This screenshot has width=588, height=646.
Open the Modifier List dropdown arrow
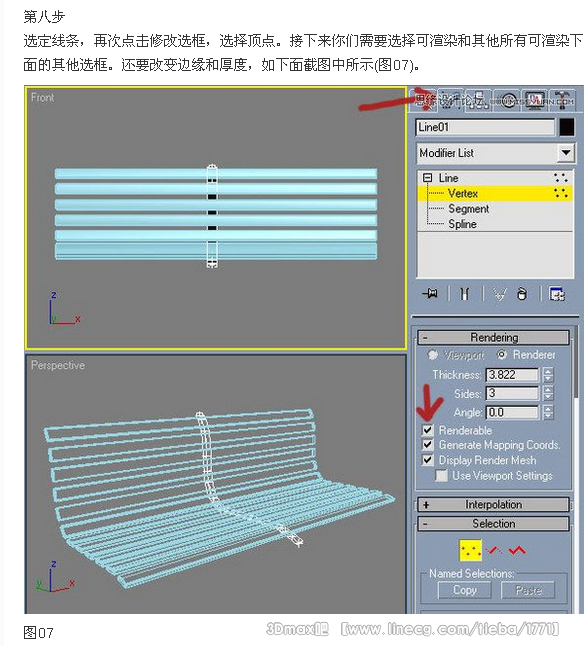click(566, 153)
